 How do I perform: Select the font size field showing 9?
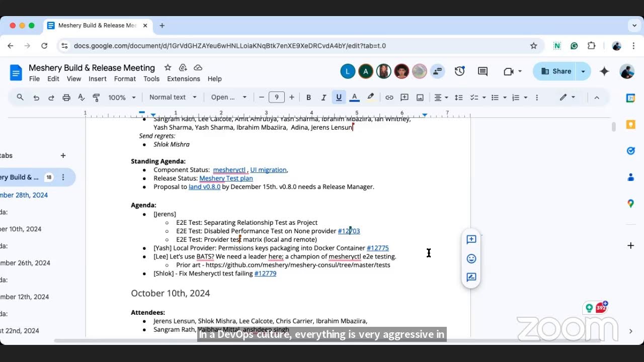pyautogui.click(x=277, y=98)
